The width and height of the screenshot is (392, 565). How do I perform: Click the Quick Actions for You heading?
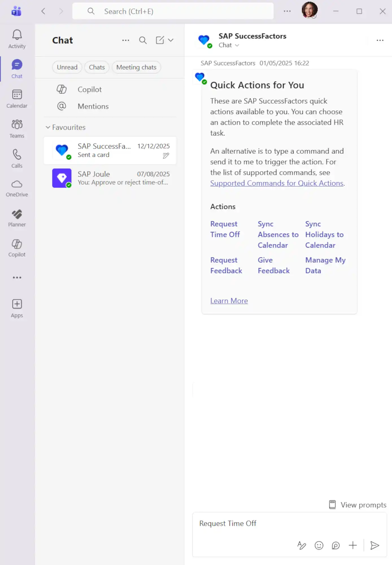(257, 85)
